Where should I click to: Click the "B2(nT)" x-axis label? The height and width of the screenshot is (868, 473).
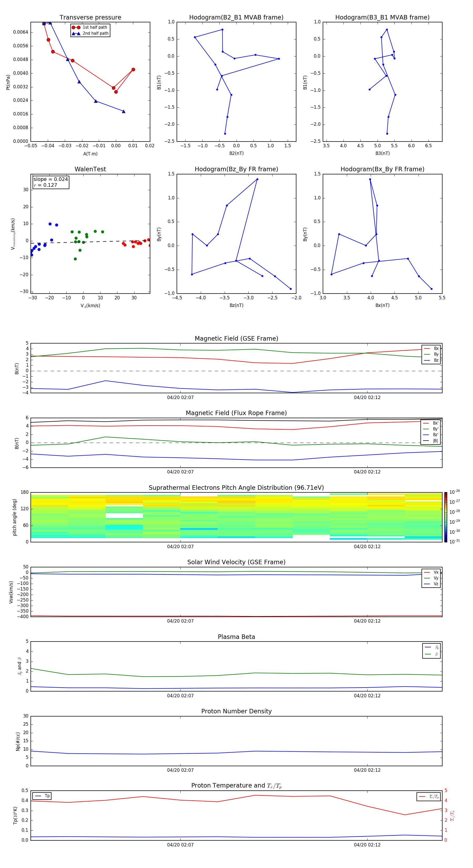pos(236,153)
